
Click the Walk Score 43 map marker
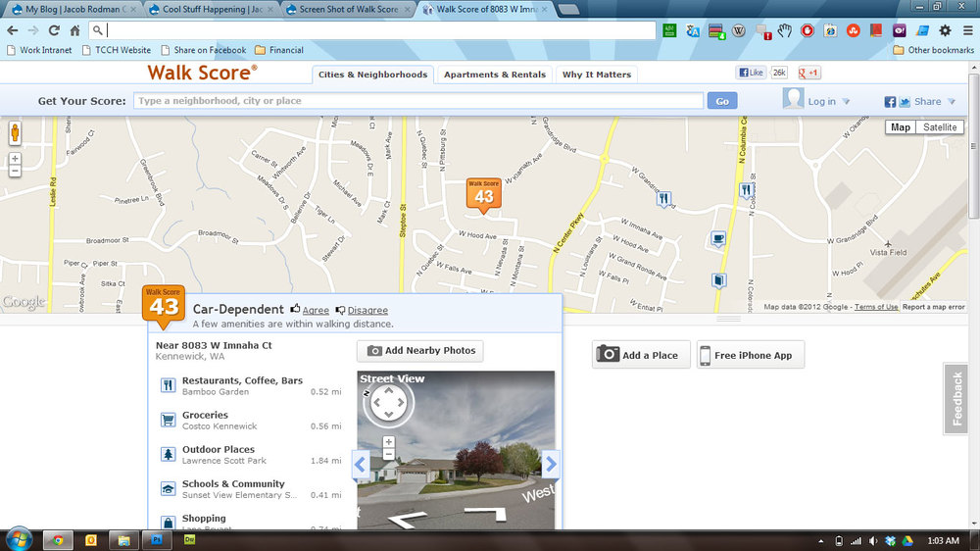(x=484, y=194)
